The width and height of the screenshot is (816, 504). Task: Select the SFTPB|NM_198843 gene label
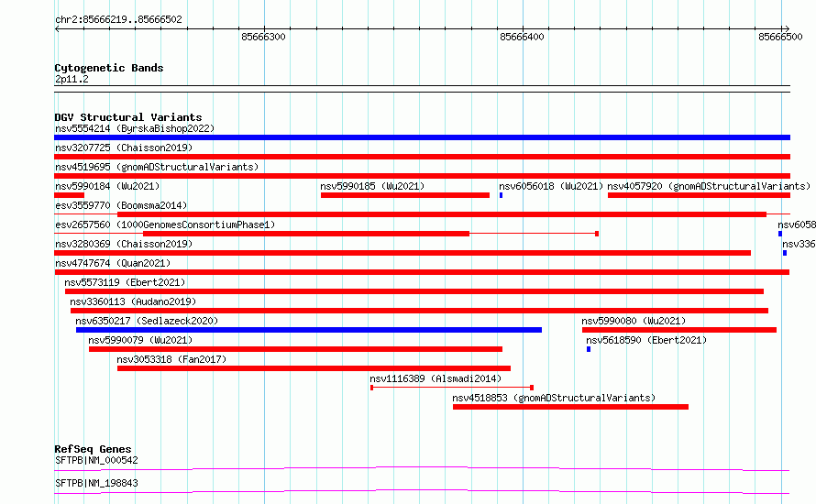pos(97,483)
